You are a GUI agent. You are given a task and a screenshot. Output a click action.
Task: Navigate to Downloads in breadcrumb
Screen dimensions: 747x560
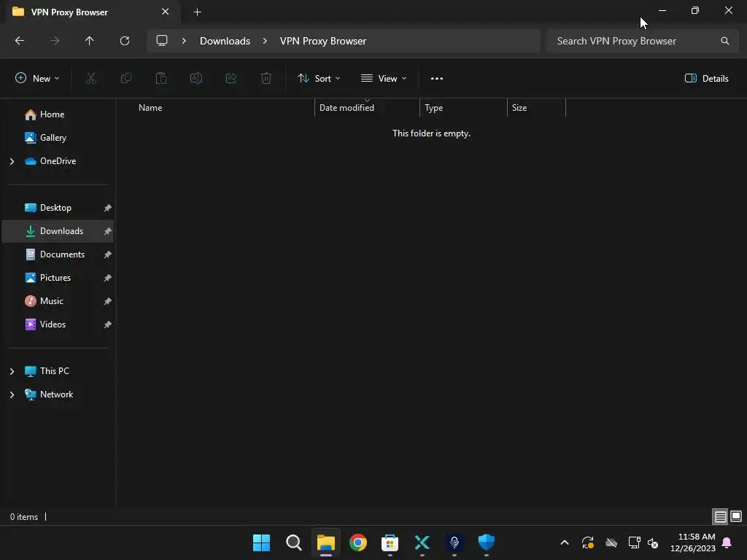[x=225, y=41]
